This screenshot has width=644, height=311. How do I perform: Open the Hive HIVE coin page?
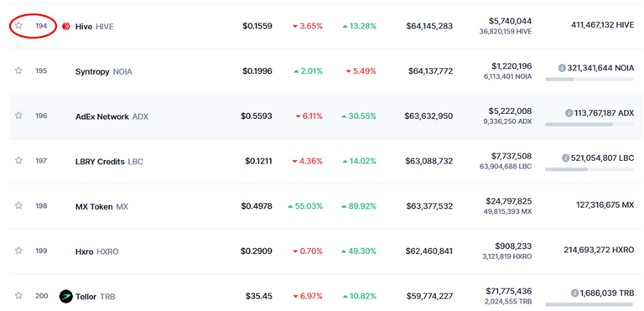click(95, 27)
